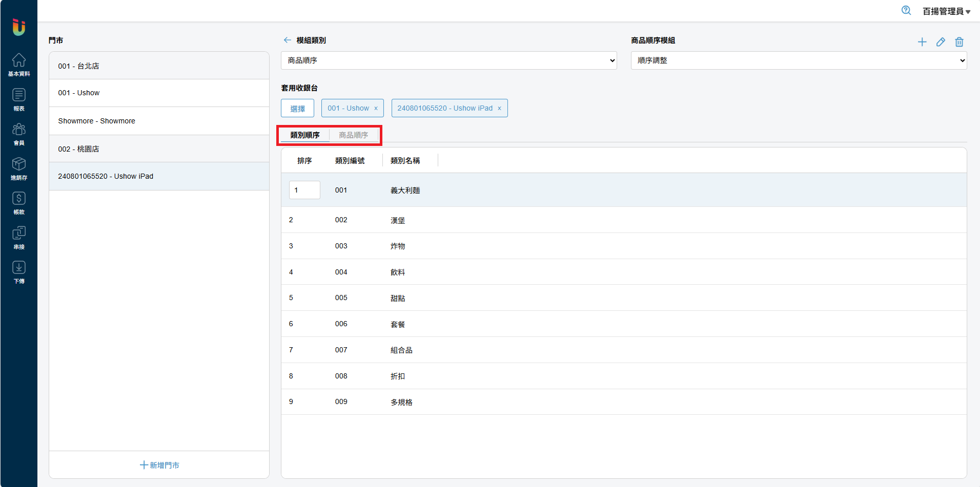This screenshot has height=487, width=980.
Task: Expand the 順序調整 module dropdown
Action: tap(799, 60)
